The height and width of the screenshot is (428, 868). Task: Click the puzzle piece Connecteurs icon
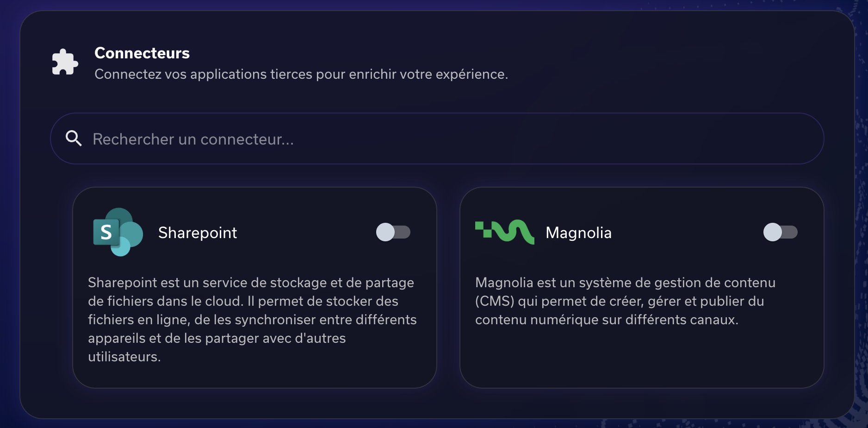65,62
